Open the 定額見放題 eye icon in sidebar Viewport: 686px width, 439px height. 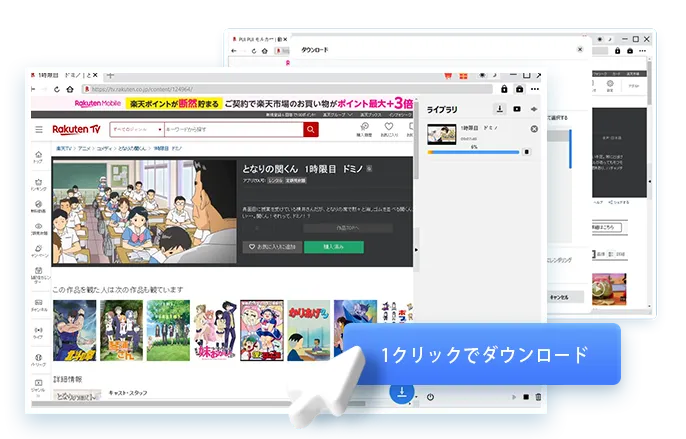click(x=38, y=229)
